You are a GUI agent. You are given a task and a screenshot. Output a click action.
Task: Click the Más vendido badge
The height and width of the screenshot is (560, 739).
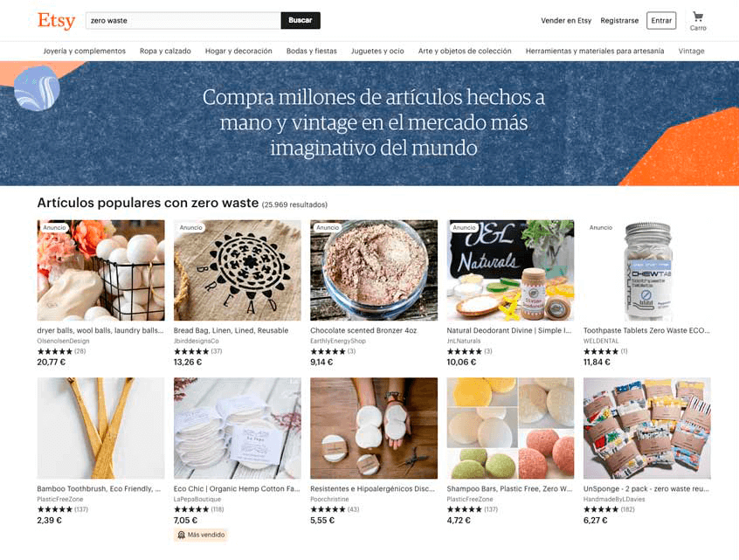(x=201, y=535)
